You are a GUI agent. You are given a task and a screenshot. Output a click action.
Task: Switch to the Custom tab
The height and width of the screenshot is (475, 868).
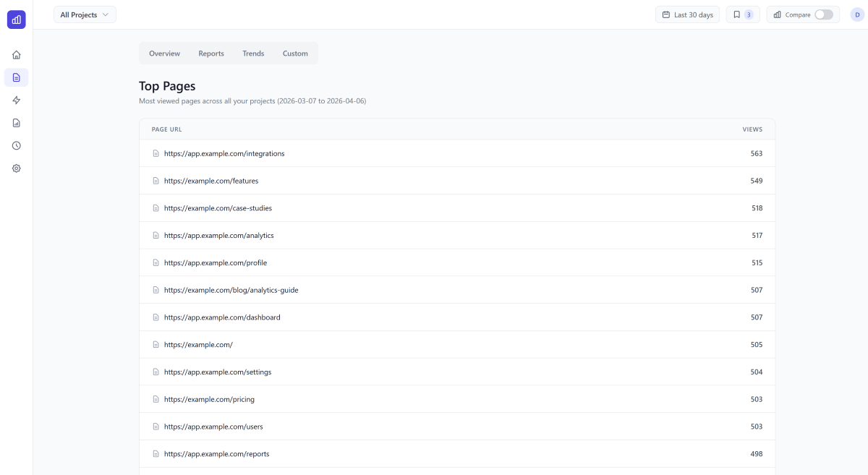pos(295,53)
